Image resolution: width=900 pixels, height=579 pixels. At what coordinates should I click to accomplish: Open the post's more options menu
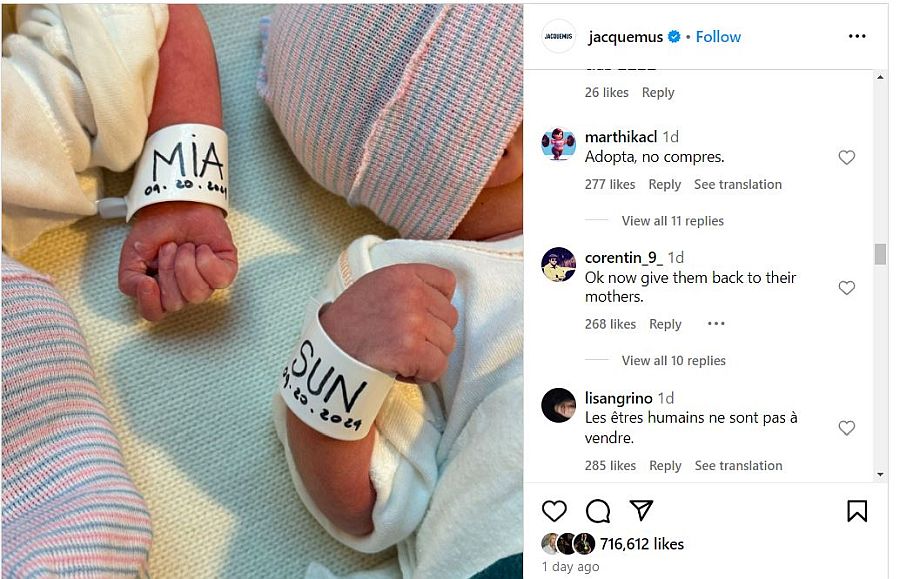[x=857, y=36]
